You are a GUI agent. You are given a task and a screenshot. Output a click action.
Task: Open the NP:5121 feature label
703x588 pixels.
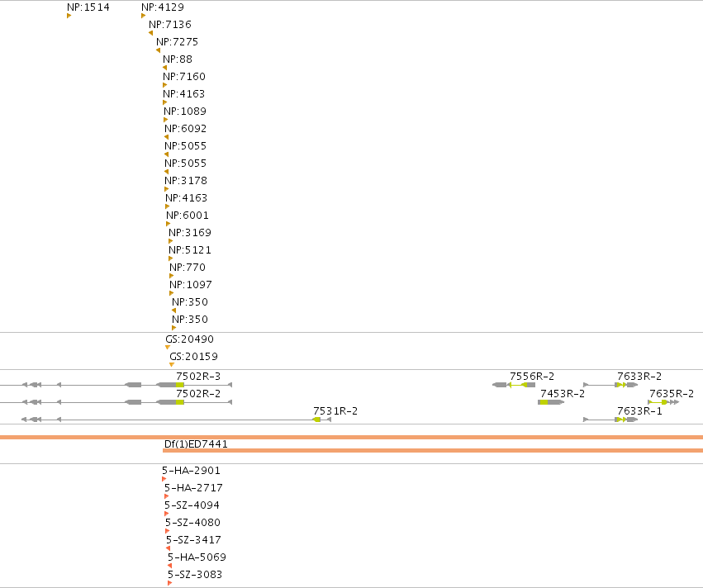[x=190, y=250]
